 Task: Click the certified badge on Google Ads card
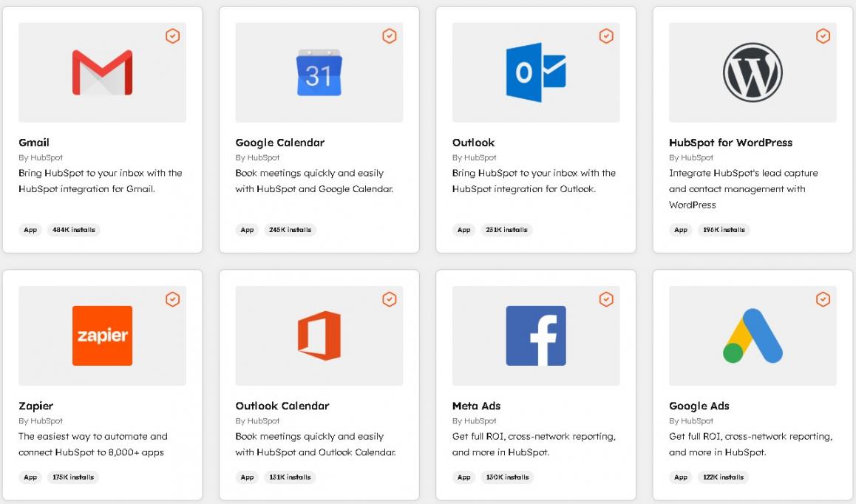823,299
